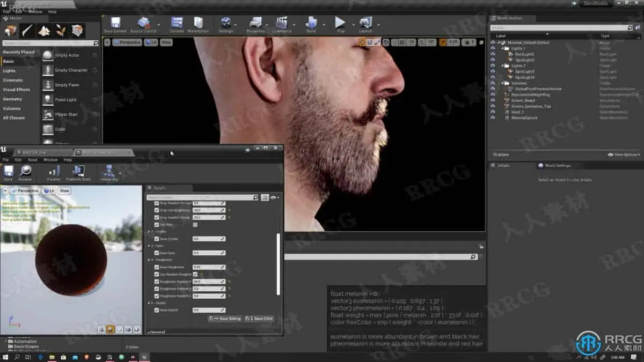Switch to the World Settings tab
Image resolution: width=644 pixels, height=362 pixels.
[x=557, y=166]
